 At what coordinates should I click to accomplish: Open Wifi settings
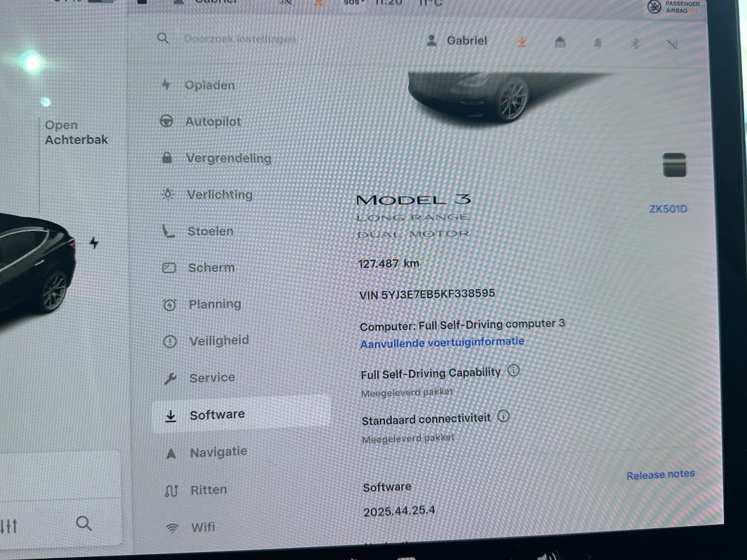coord(203,527)
